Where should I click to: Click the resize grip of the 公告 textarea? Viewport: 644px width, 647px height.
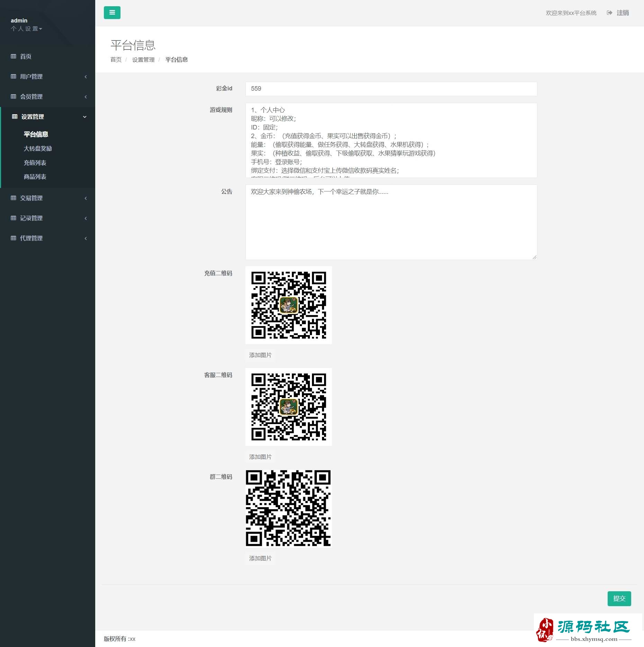tap(535, 257)
